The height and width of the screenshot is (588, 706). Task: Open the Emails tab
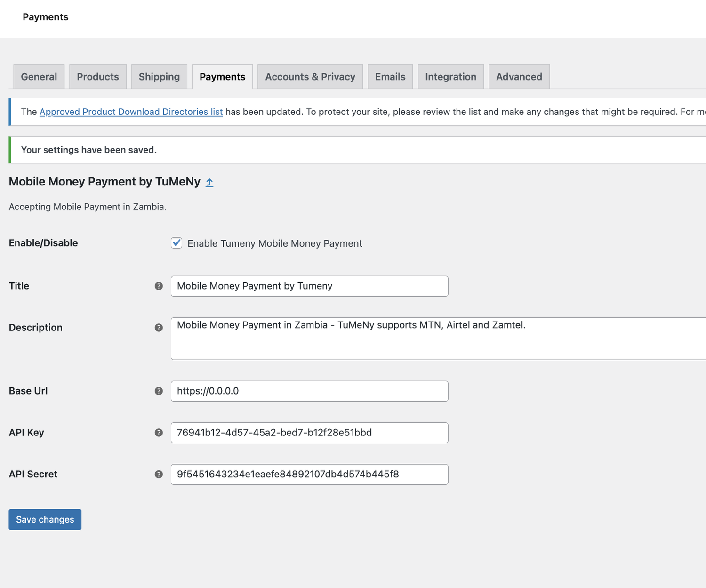click(x=390, y=77)
